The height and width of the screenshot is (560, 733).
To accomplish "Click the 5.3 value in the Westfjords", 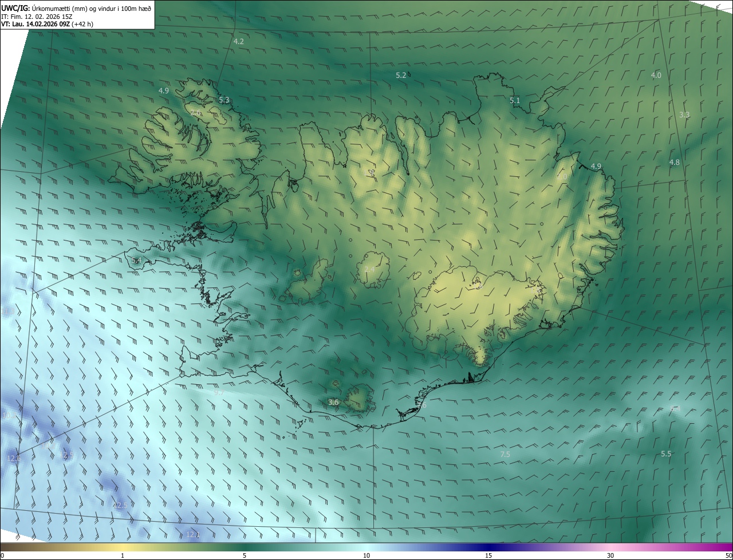I will 224,100.
